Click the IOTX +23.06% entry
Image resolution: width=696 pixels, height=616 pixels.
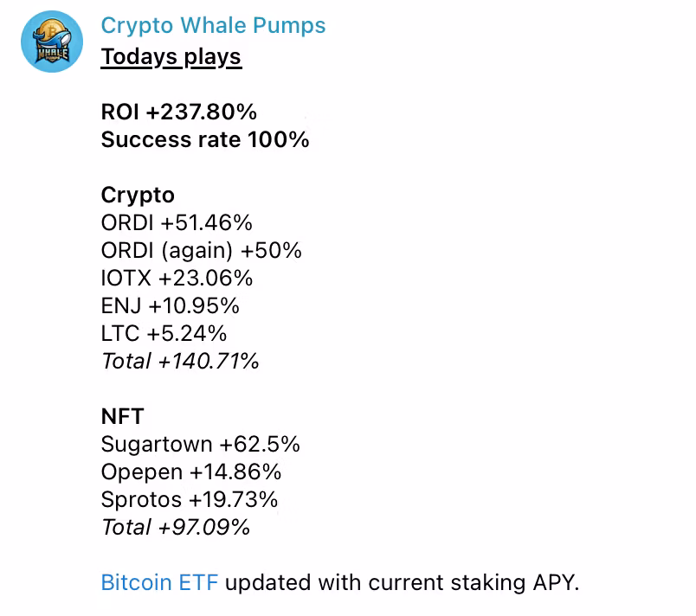tap(177, 278)
